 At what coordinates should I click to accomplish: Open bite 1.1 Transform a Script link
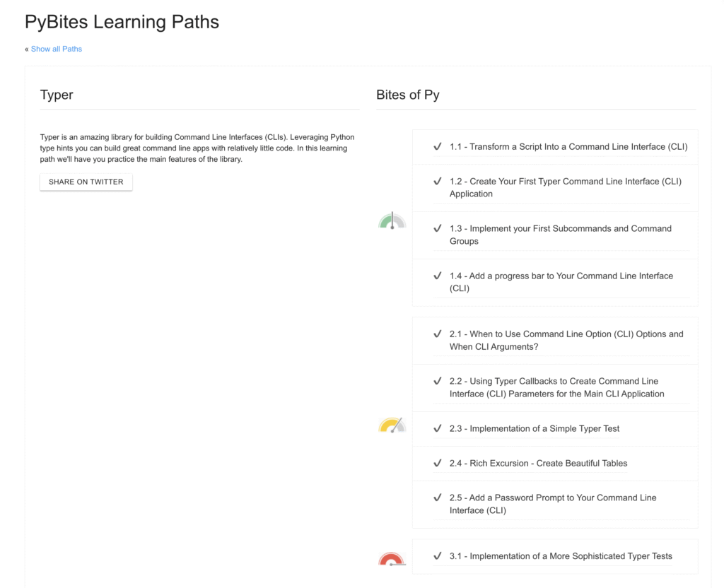568,147
